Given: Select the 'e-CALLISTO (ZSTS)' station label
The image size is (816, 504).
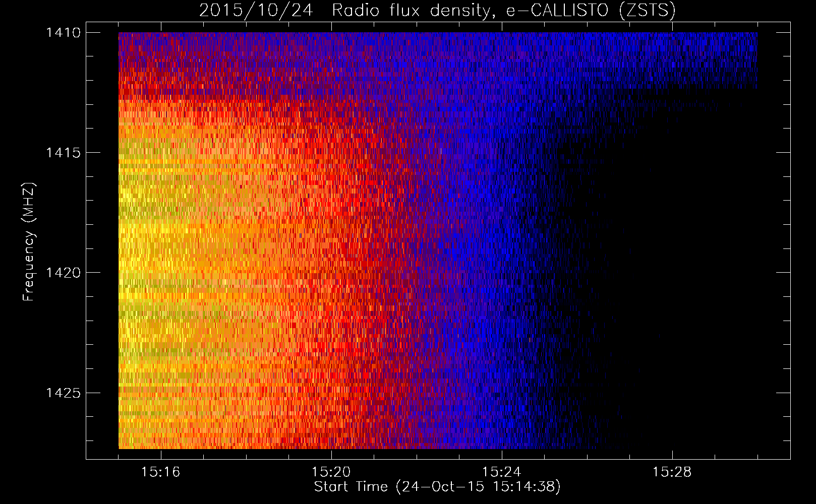Looking at the screenshot, I should point(591,10).
